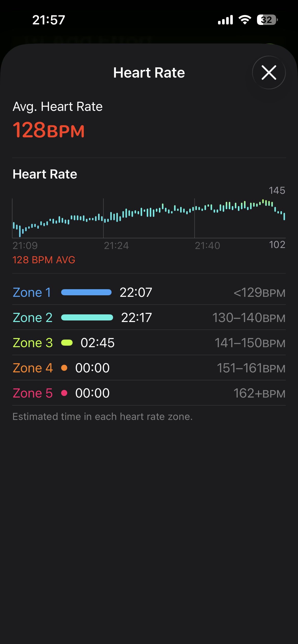Tap the Zone 5 pink dot
The height and width of the screenshot is (644, 298).
point(64,393)
